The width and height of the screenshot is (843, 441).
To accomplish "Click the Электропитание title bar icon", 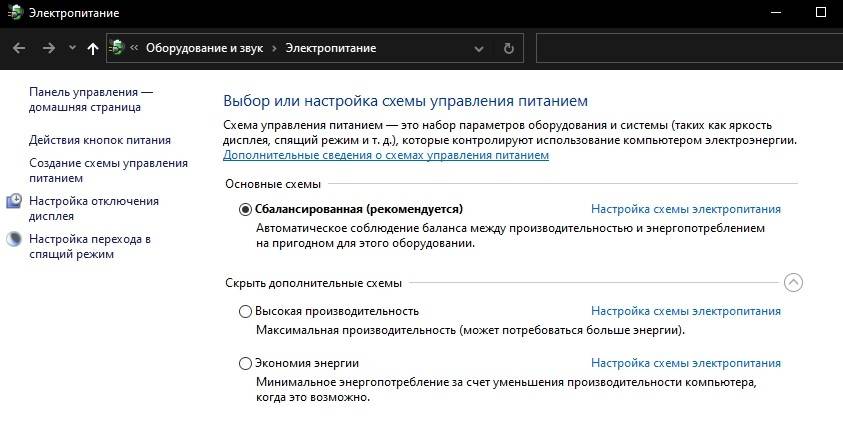I will pos(12,12).
